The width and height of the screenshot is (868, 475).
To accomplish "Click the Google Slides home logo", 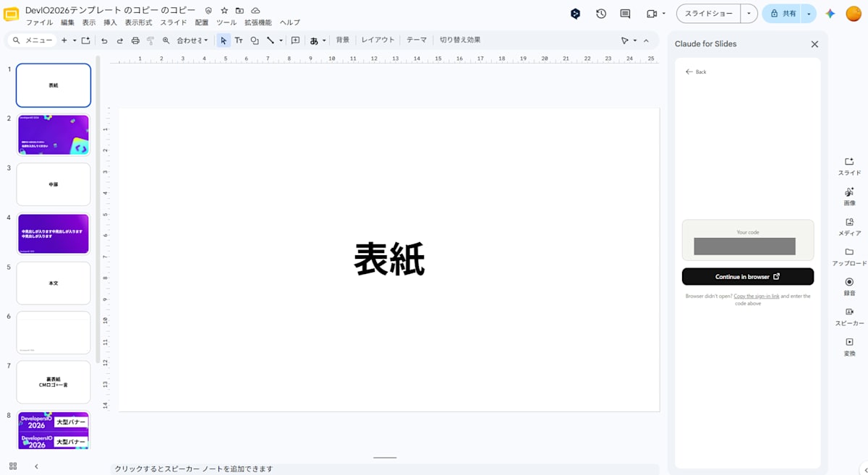I will (x=12, y=14).
